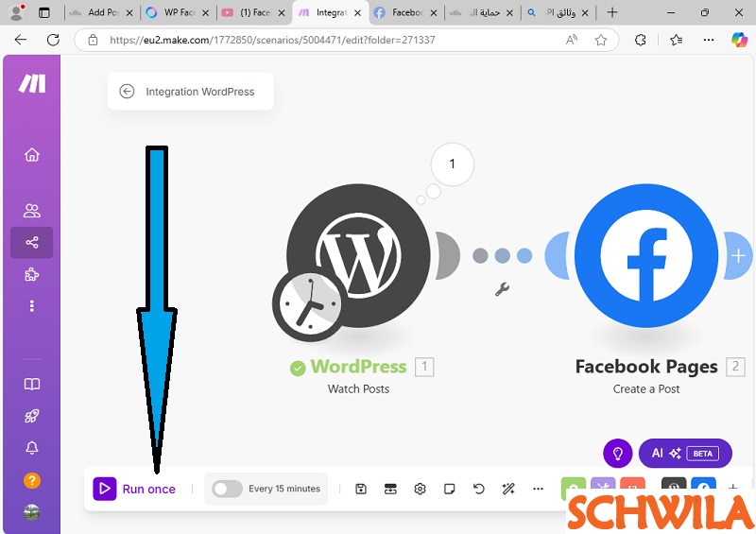Screen dimensions: 756x534
Task: Open the Favorites list icon
Action: click(676, 40)
